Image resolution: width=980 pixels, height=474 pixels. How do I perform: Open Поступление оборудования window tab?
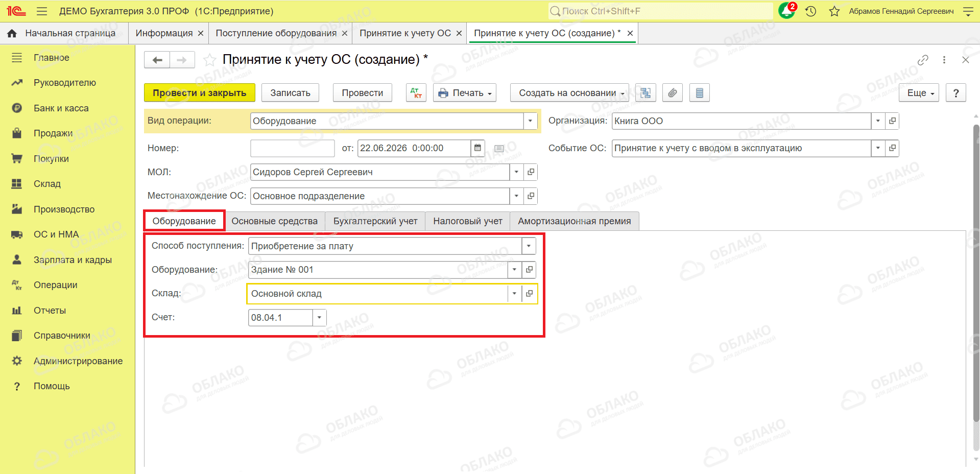click(276, 33)
